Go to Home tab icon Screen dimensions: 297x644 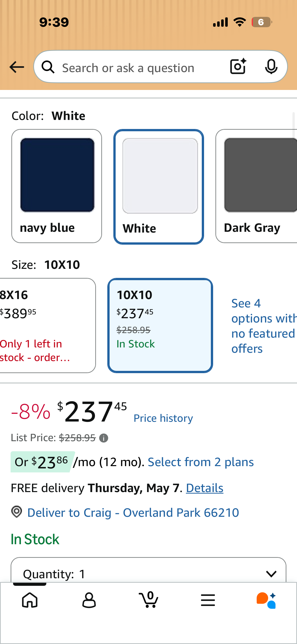[30, 600]
